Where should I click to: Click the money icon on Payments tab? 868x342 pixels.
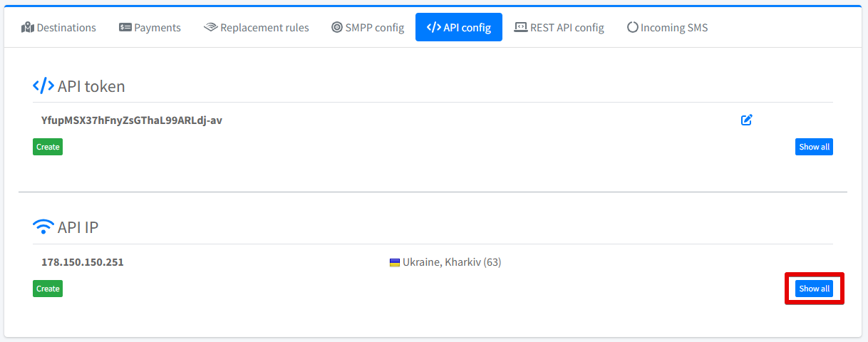tap(125, 27)
